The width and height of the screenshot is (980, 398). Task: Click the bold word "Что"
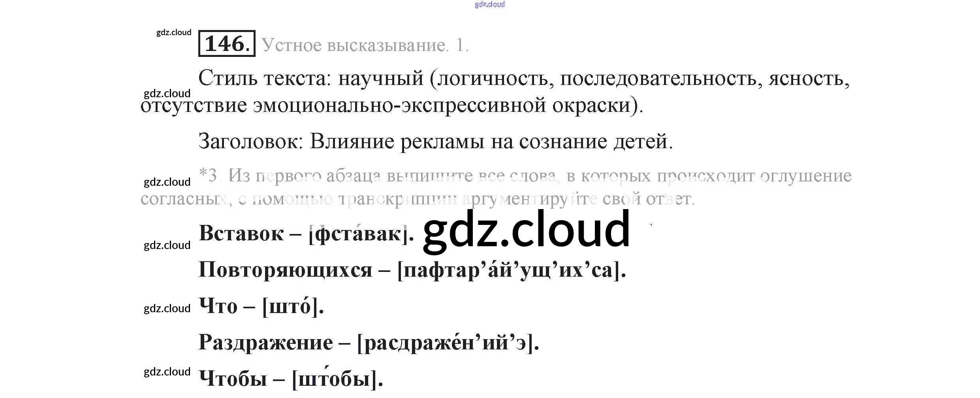(218, 306)
